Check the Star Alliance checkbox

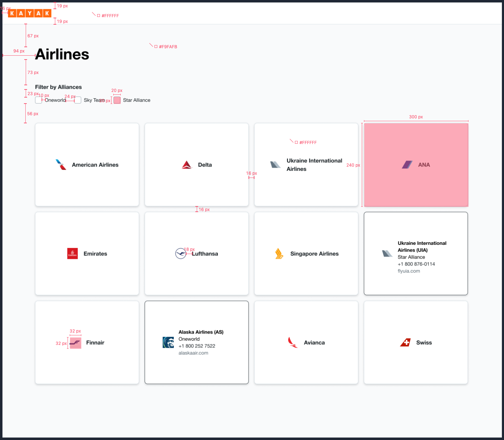[x=117, y=100]
